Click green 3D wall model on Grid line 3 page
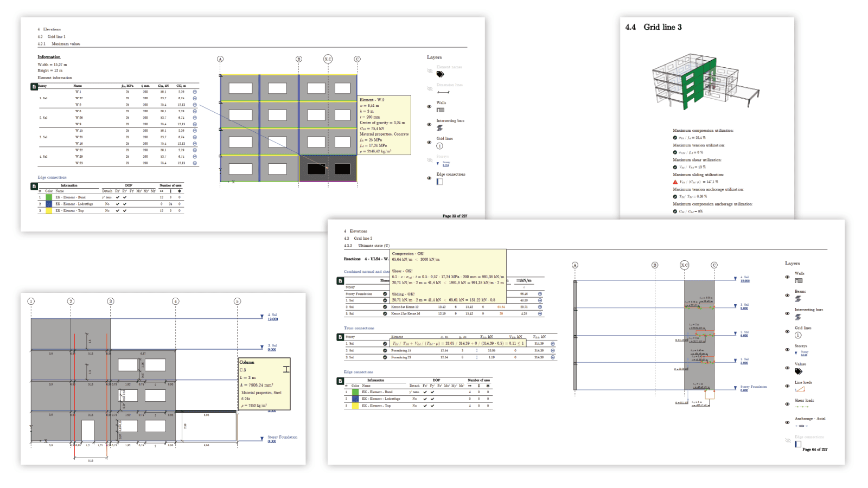868x488 pixels. pos(697,84)
